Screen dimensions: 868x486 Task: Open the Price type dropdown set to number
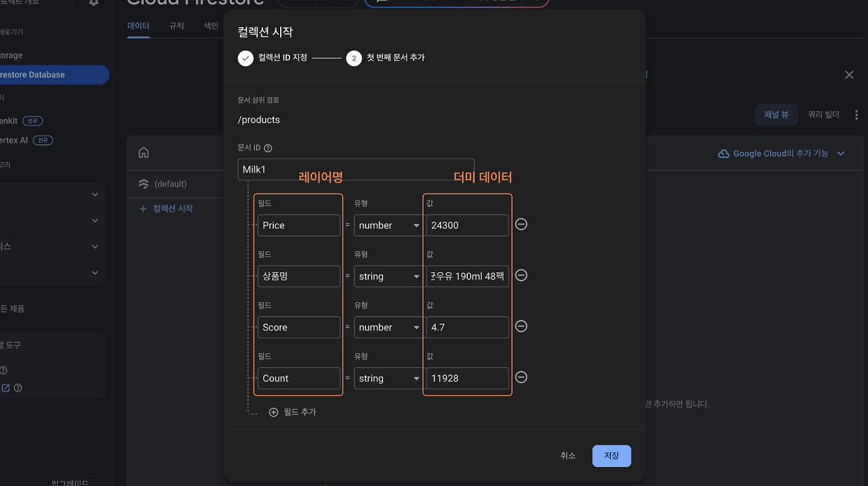click(388, 225)
